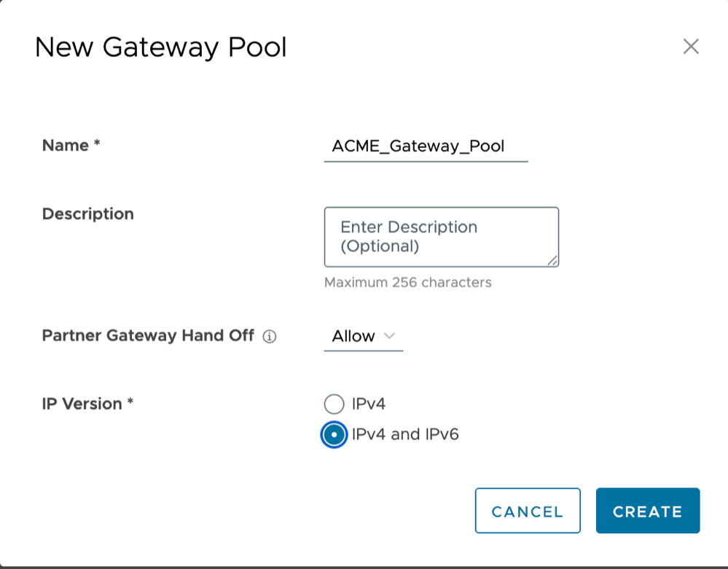Open the Partner Gateway Hand Off dropdown

[364, 337]
